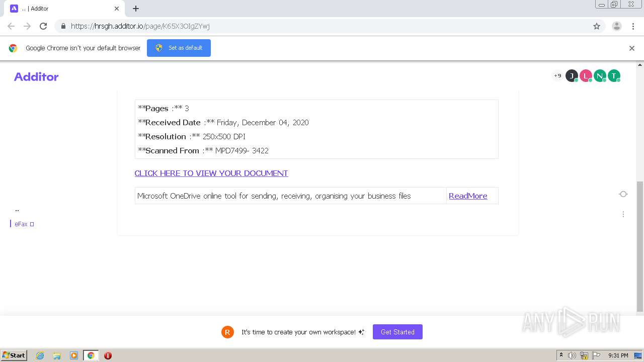Click the Pages 3 line text

164,108
